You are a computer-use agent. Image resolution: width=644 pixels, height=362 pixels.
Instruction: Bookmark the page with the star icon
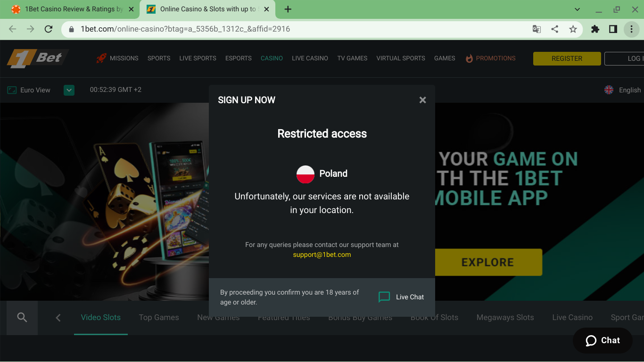click(573, 29)
